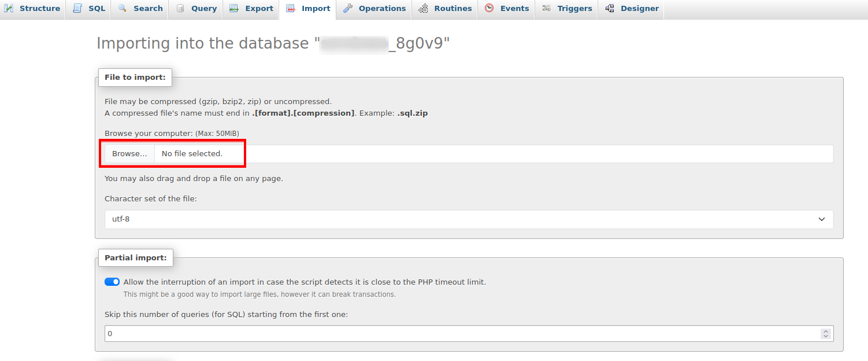This screenshot has height=361, width=868.
Task: Open Designer via its icon
Action: click(610, 8)
